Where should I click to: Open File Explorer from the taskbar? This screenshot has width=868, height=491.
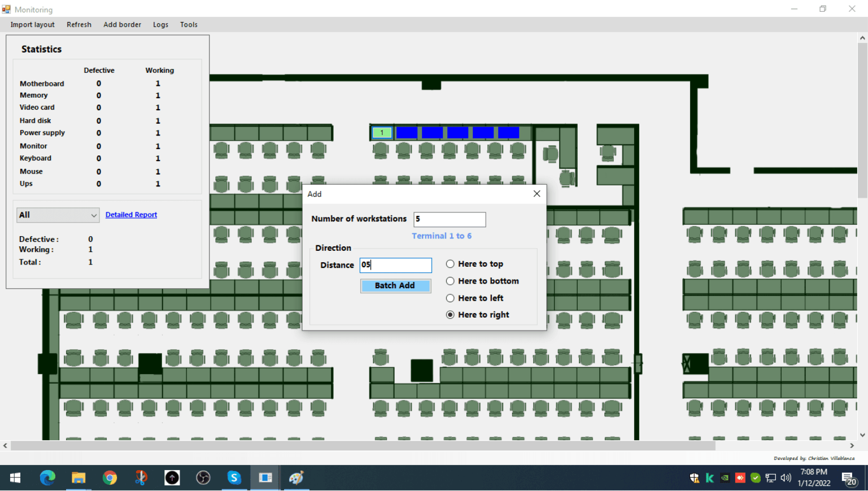(x=78, y=477)
